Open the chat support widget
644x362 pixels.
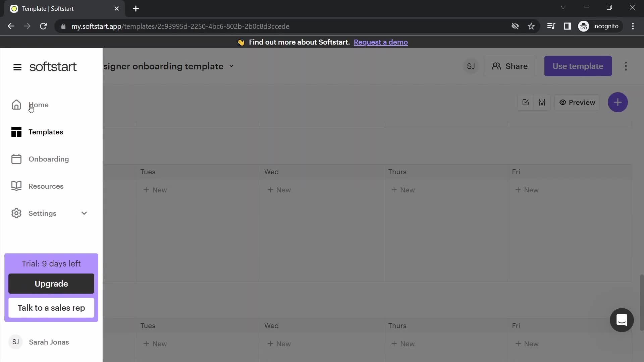pyautogui.click(x=622, y=320)
